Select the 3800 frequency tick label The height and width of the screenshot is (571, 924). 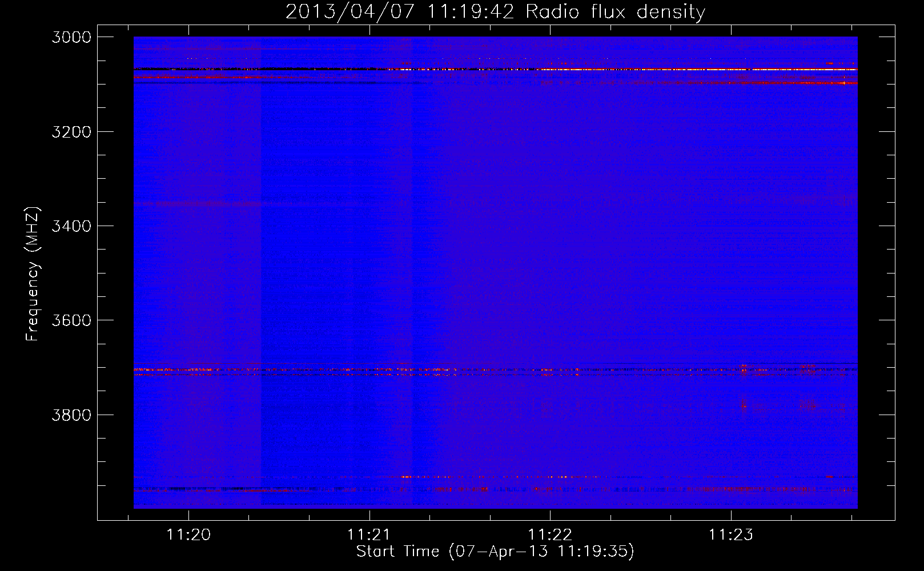pos(71,415)
